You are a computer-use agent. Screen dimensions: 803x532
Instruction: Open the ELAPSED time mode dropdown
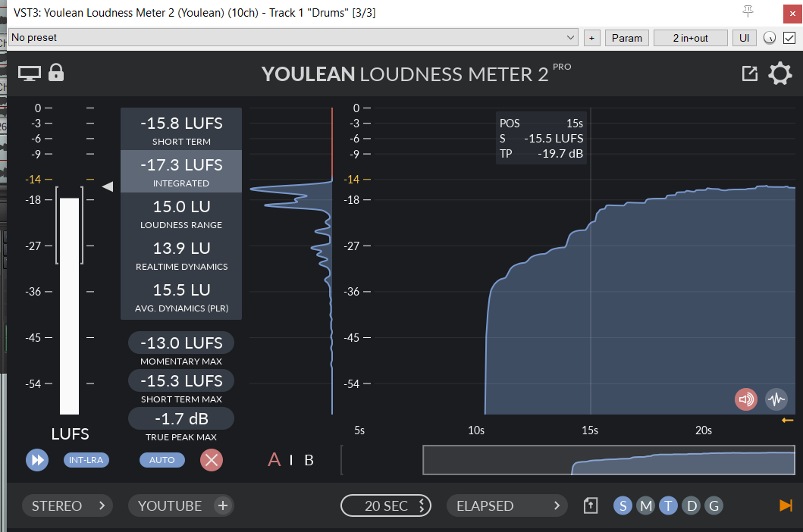[507, 506]
